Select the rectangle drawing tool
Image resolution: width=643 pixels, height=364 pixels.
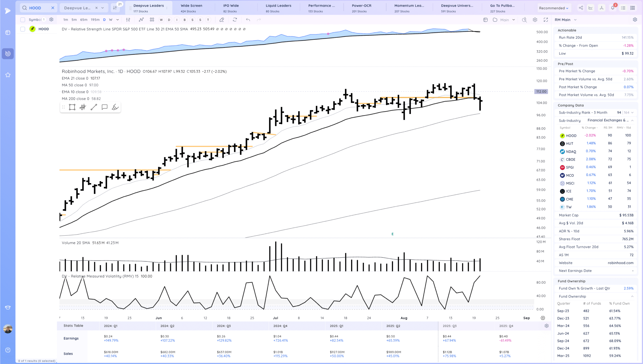point(72,107)
